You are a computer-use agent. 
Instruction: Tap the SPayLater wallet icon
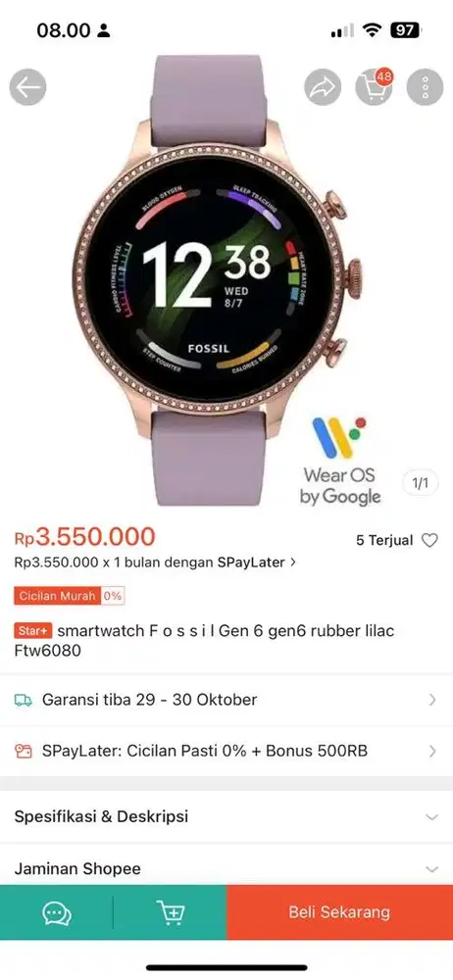pos(24,751)
